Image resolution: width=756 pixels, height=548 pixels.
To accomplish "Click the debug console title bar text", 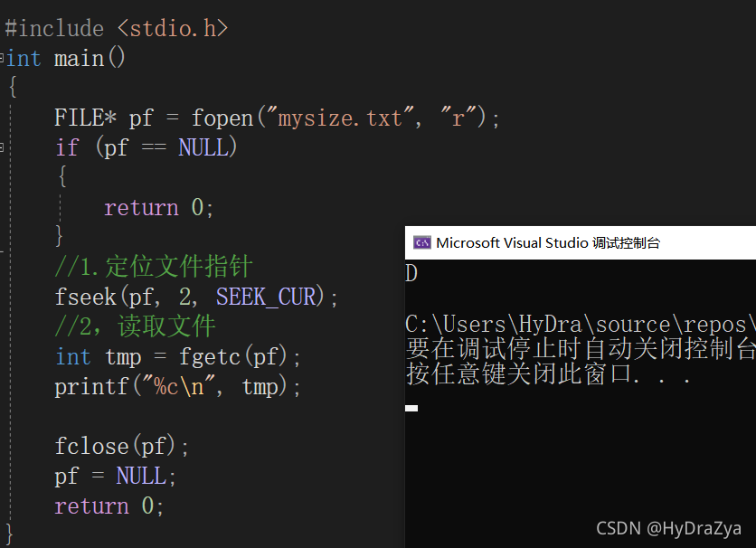I will pos(548,243).
